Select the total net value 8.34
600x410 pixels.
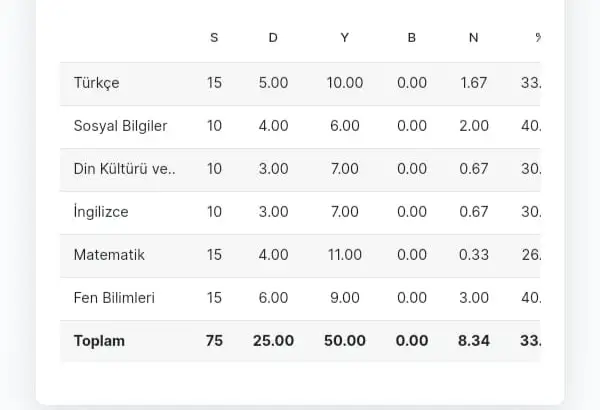473,341
